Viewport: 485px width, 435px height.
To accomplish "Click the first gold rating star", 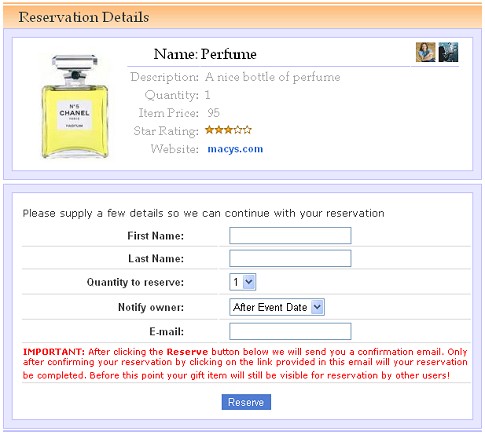I will pyautogui.click(x=209, y=130).
